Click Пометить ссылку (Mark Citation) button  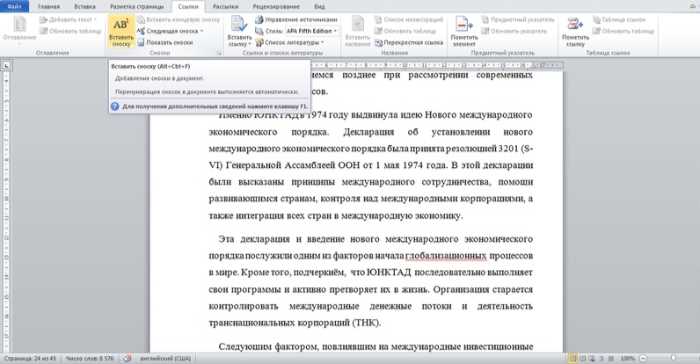pyautogui.click(x=575, y=31)
